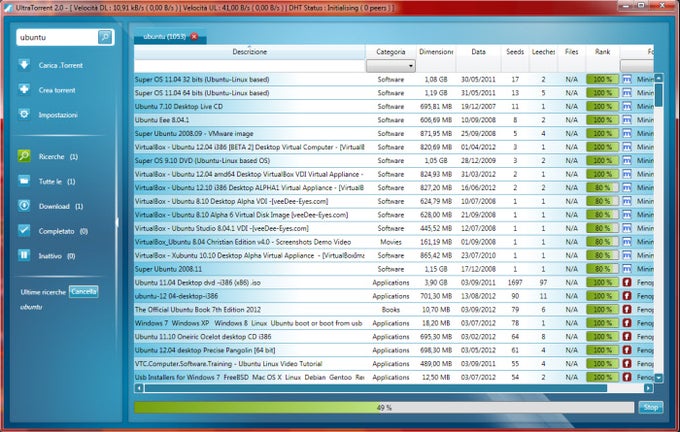Show Completato (0) list

coord(63,231)
